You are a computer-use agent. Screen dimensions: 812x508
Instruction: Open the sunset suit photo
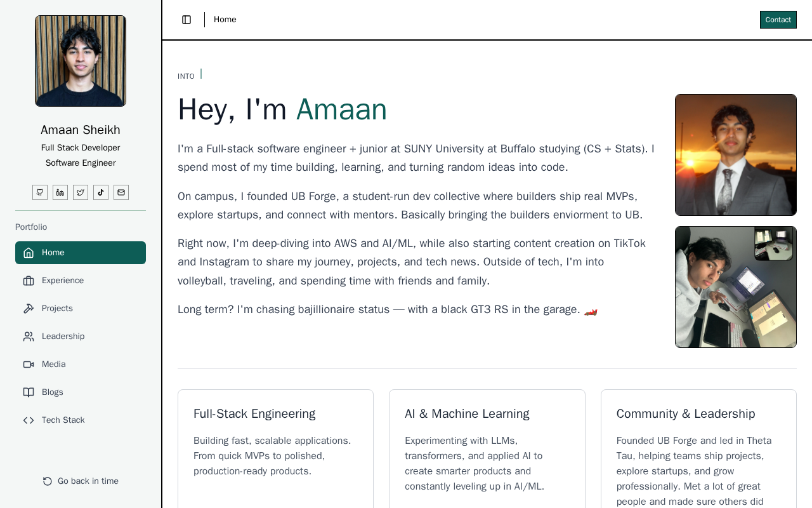[736, 155]
